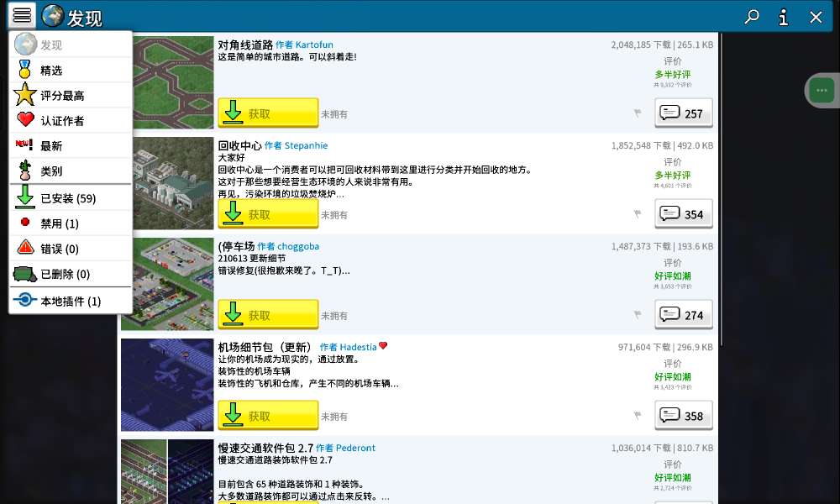Viewport: 840px width, 504px height.
Task: Open 好评如潮 rating for 机场细节包
Action: click(672, 376)
